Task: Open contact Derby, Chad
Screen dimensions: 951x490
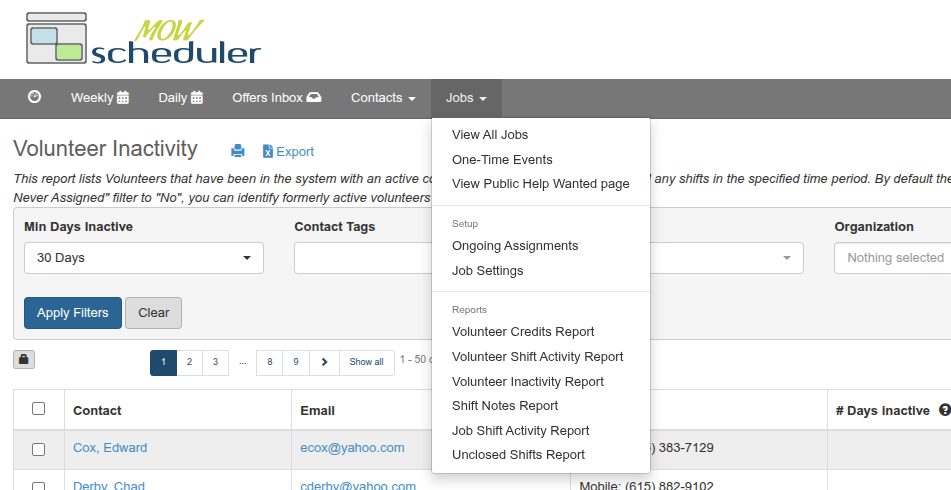Action: pyautogui.click(x=109, y=486)
